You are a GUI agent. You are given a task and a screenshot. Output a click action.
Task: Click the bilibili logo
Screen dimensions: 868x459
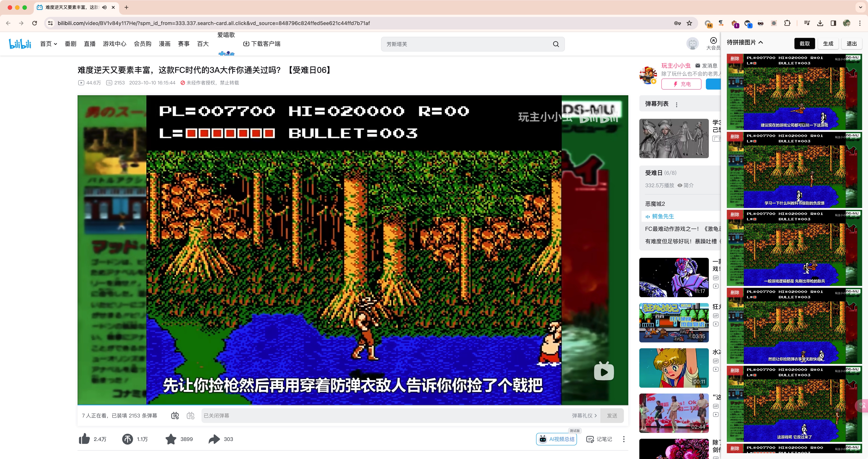(20, 44)
